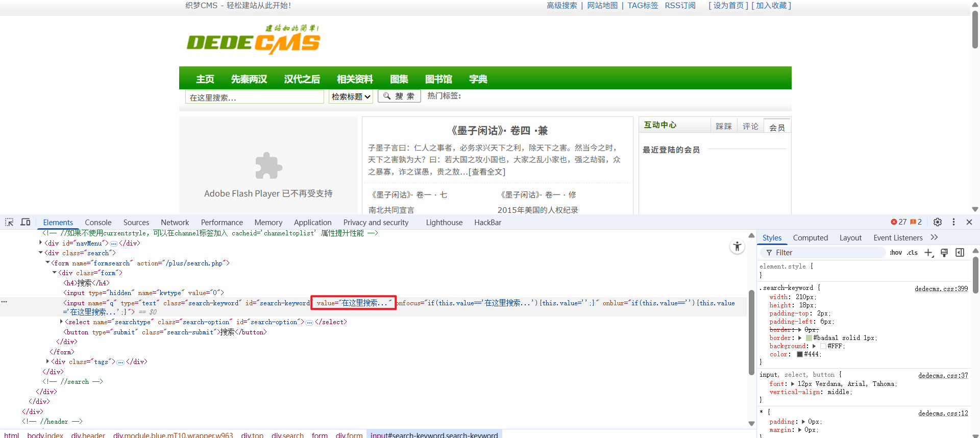The width and height of the screenshot is (980, 438).
Task: Open the HackBar tab
Action: 488,223
